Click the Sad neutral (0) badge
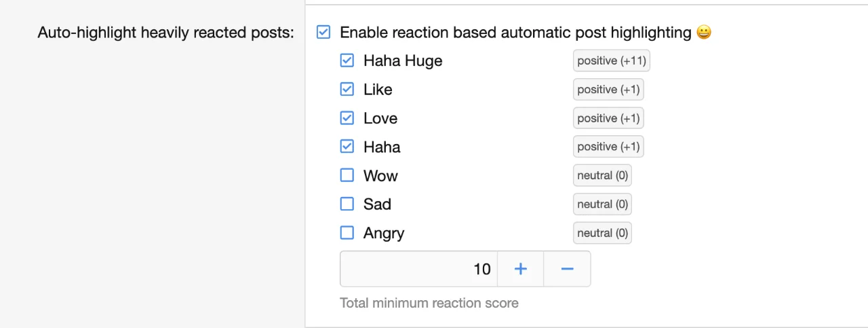Viewport: 868px width, 328px height. click(x=602, y=204)
